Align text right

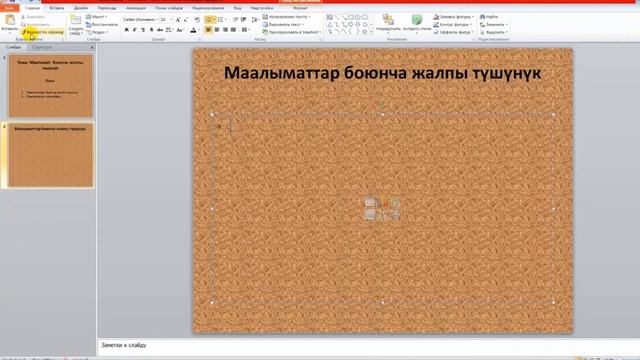click(225, 30)
